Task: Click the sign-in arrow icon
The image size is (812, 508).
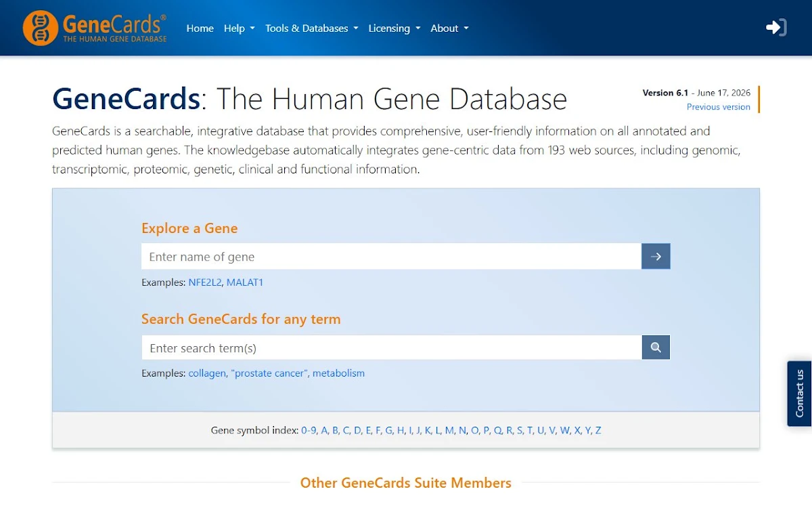Action: coord(775,27)
